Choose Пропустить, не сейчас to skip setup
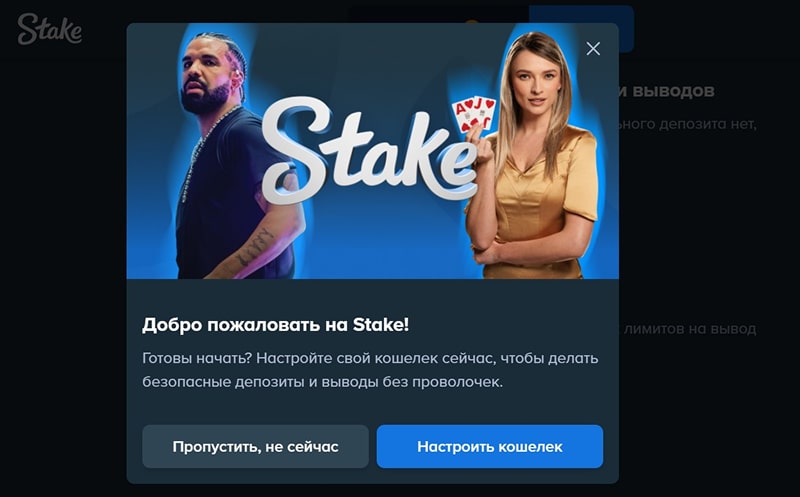 (255, 446)
